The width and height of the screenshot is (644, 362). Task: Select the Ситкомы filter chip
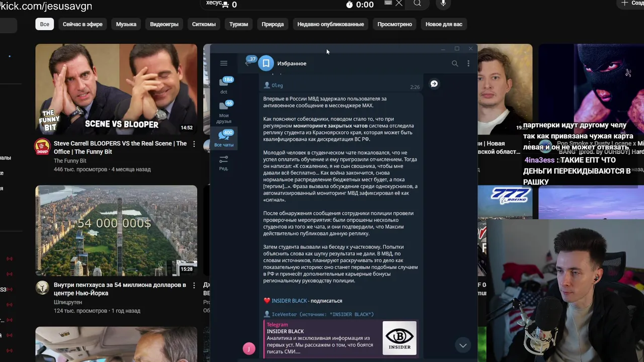tap(204, 24)
